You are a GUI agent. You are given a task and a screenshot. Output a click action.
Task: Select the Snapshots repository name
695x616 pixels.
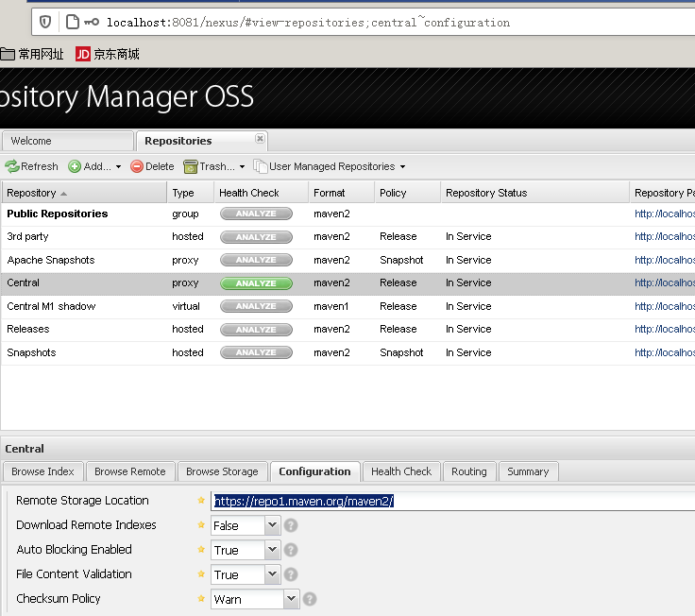[x=31, y=353]
